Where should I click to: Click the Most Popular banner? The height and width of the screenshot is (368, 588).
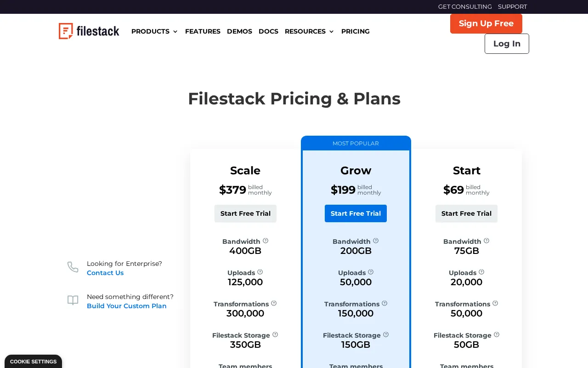[356, 144]
